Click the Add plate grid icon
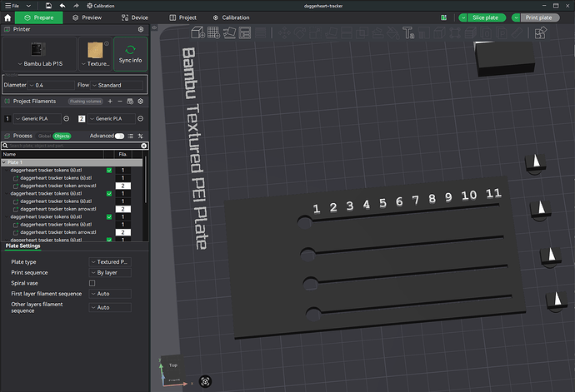 tap(213, 32)
